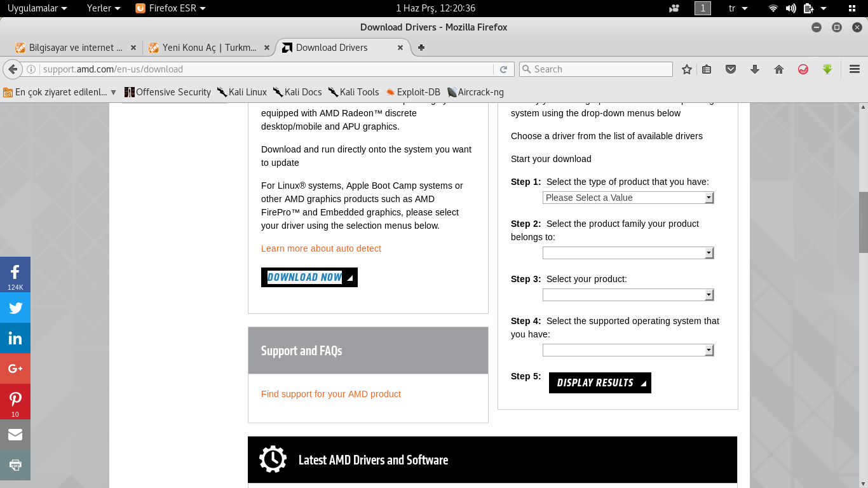Click the Support and FAQs heading
The width and height of the screenshot is (868, 488).
[x=302, y=351]
